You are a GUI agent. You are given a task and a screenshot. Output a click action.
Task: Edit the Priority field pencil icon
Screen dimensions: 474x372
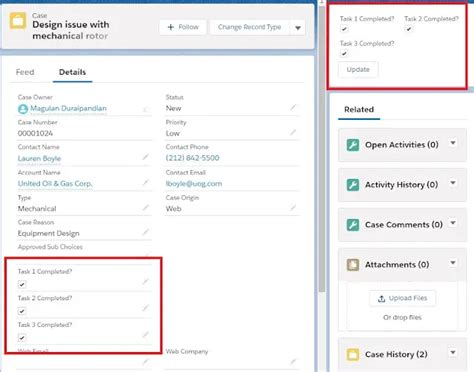tap(293, 132)
